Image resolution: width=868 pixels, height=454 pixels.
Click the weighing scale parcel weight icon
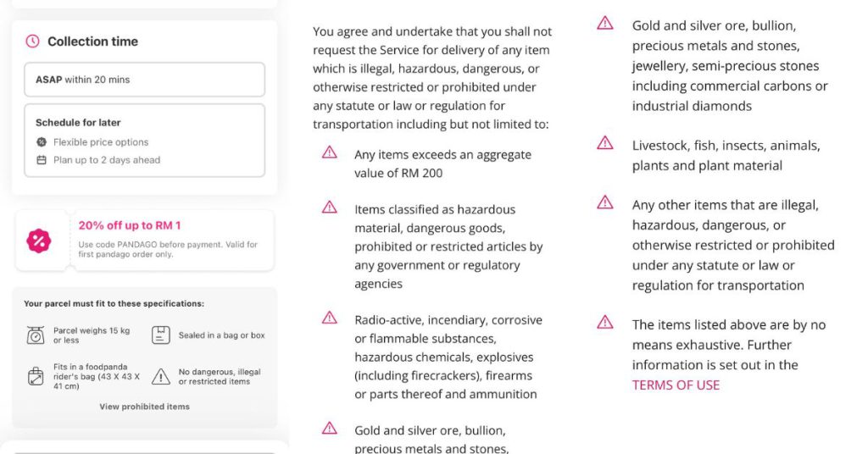[x=36, y=335]
